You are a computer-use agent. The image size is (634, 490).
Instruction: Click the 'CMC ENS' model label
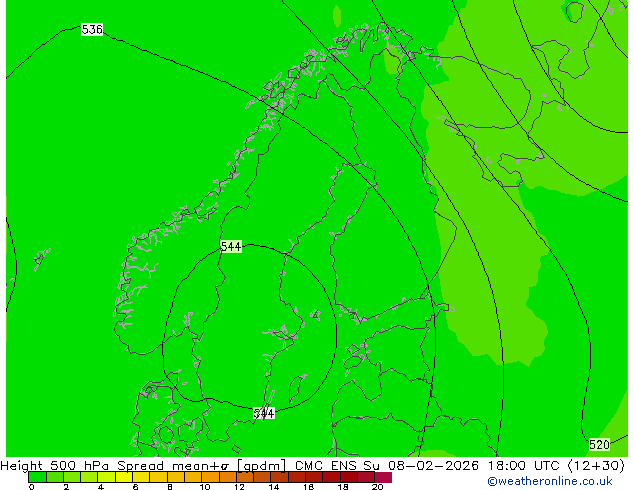(x=325, y=465)
